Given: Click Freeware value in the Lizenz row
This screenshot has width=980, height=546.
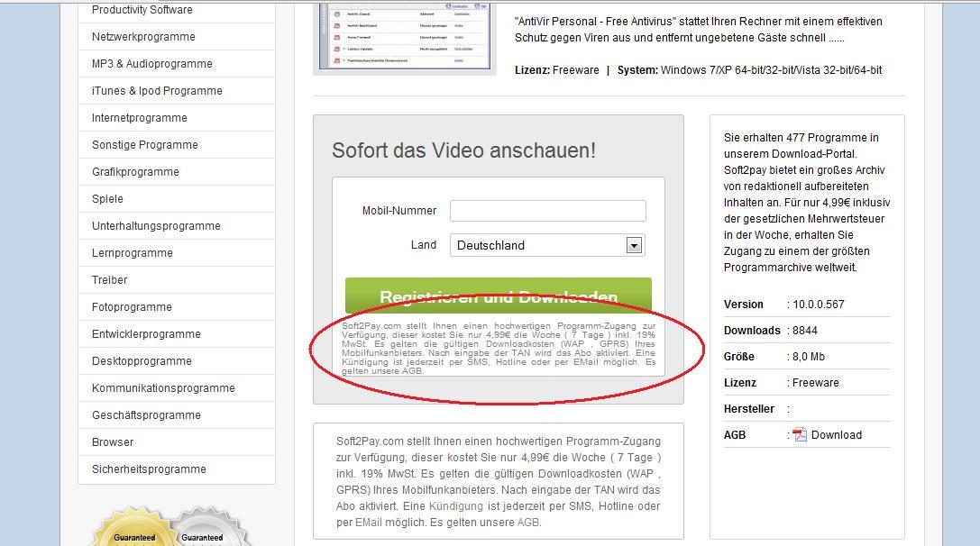Looking at the screenshot, I should point(816,383).
